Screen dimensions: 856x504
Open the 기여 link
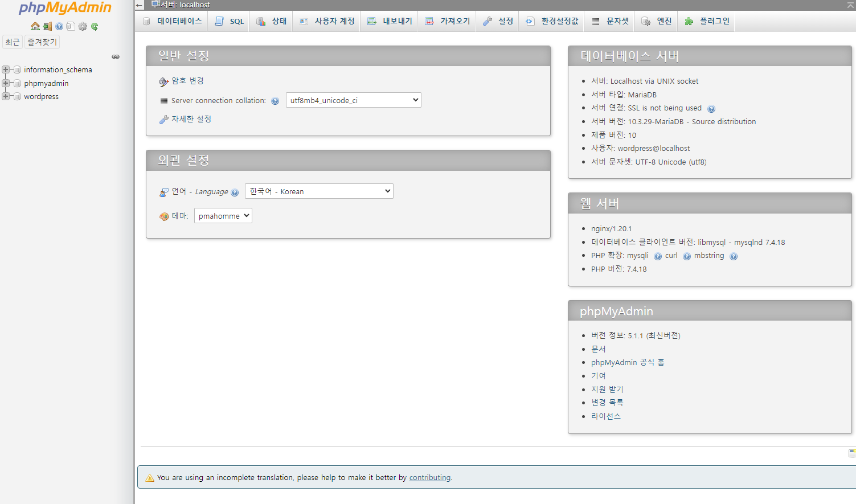coord(599,376)
